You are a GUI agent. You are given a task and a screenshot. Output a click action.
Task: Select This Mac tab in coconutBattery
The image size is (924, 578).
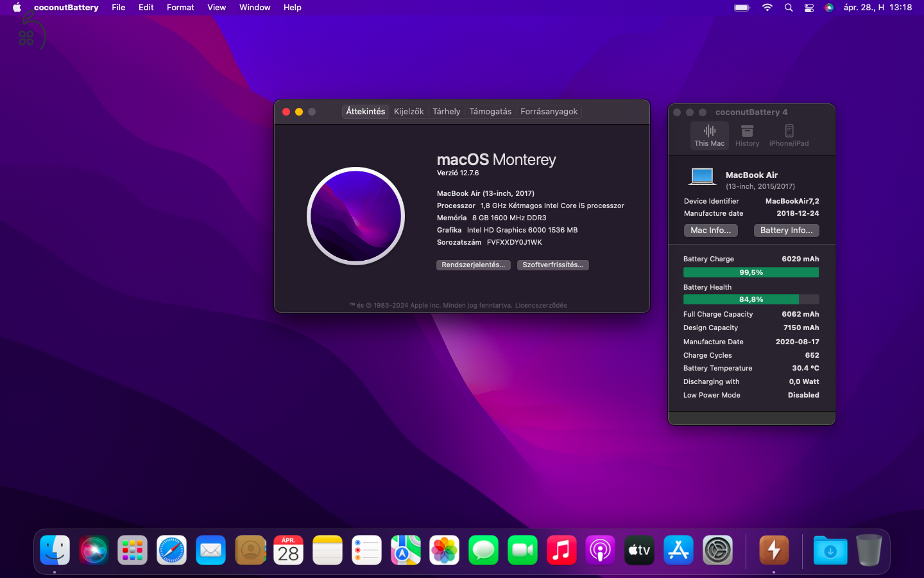coord(710,136)
